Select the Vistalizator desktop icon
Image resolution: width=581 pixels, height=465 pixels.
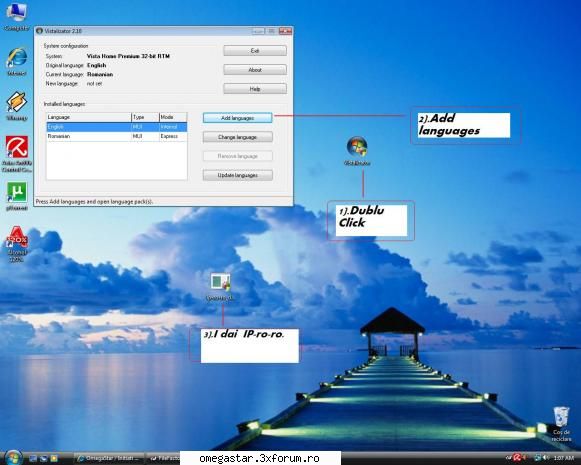pyautogui.click(x=357, y=150)
